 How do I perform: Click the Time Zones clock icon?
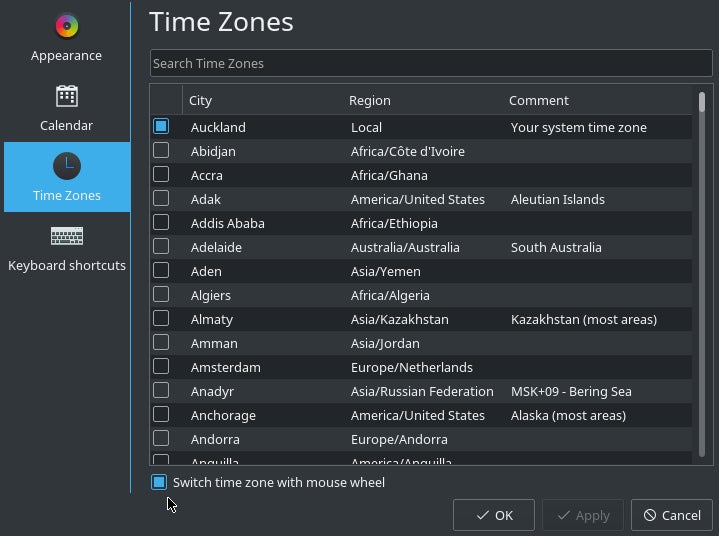[67, 166]
